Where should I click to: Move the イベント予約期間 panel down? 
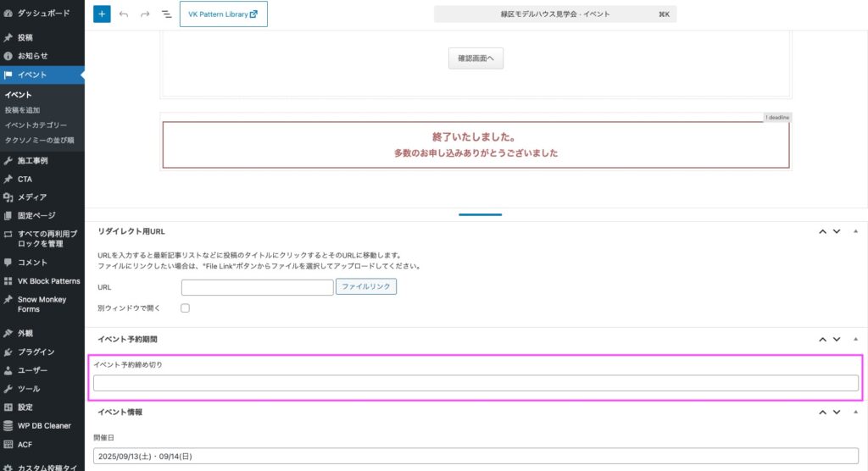pos(837,339)
